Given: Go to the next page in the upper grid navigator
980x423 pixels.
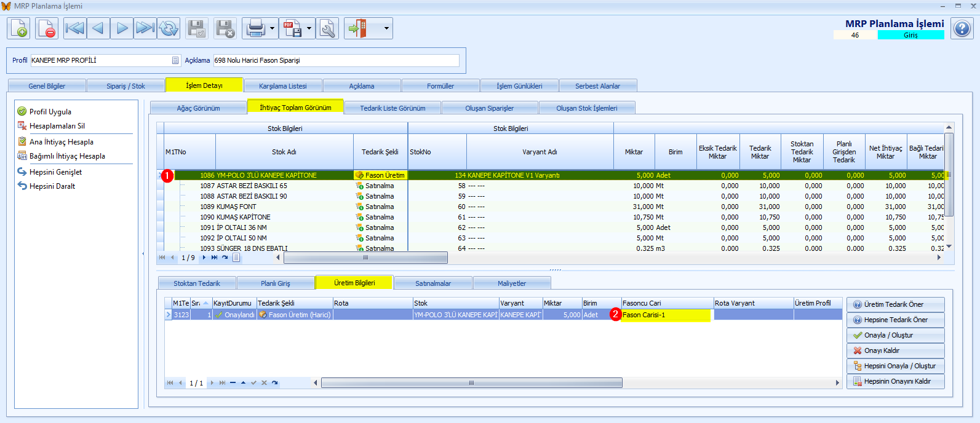Looking at the screenshot, I should click(x=204, y=258).
